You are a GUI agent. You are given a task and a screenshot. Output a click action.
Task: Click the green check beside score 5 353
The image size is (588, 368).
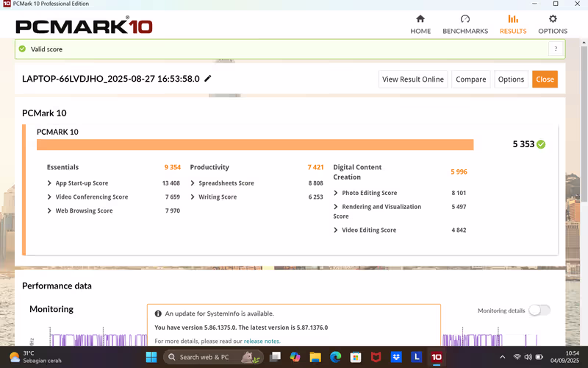tap(541, 144)
